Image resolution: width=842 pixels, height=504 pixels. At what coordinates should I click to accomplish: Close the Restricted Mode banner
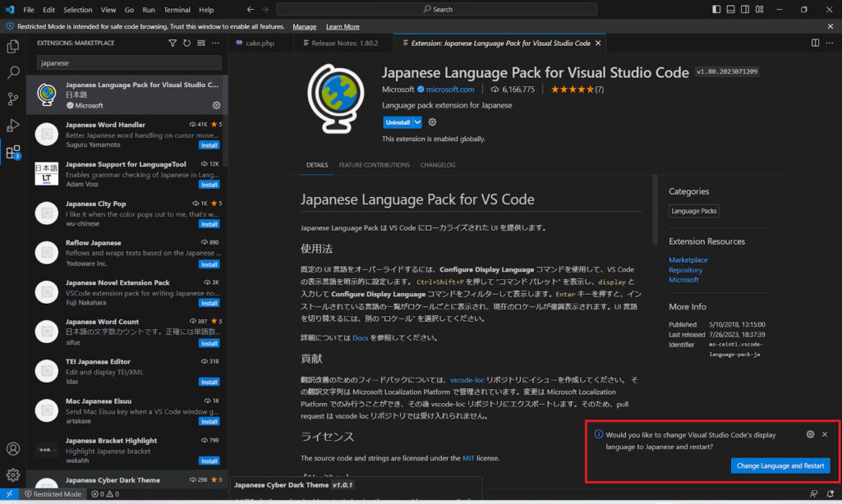(830, 26)
